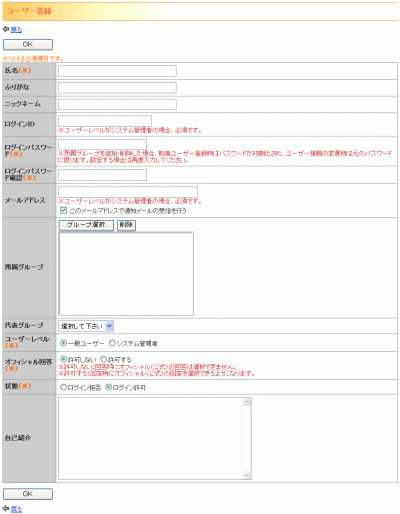Screen dimensions: 400x514
Task: Select オフィシャル回答 許可しない radio button
Action: tap(63, 359)
